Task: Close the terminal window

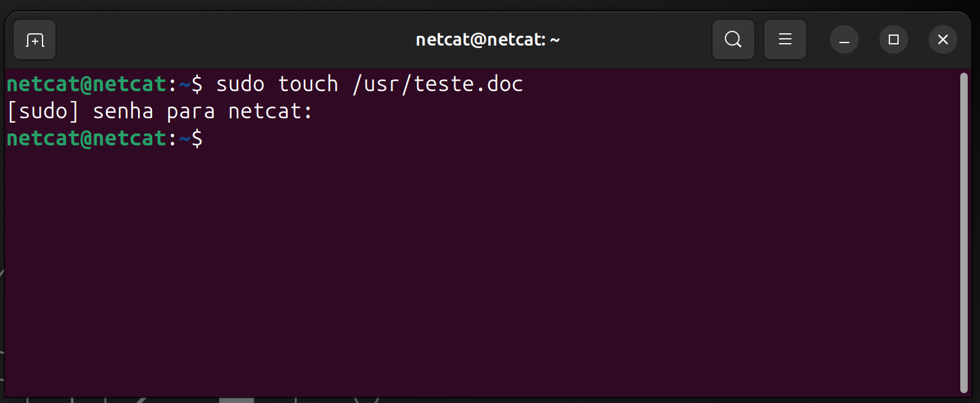Action: click(x=943, y=40)
